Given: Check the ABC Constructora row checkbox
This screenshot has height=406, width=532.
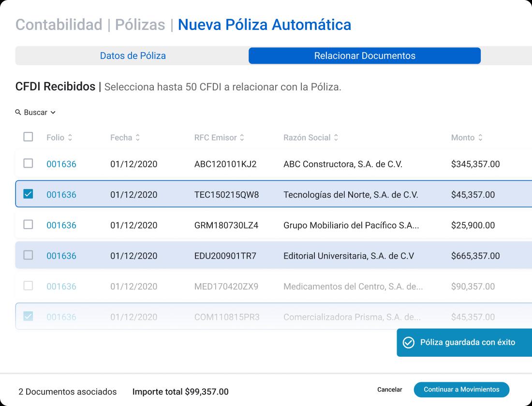Looking at the screenshot, I should click(x=28, y=163).
